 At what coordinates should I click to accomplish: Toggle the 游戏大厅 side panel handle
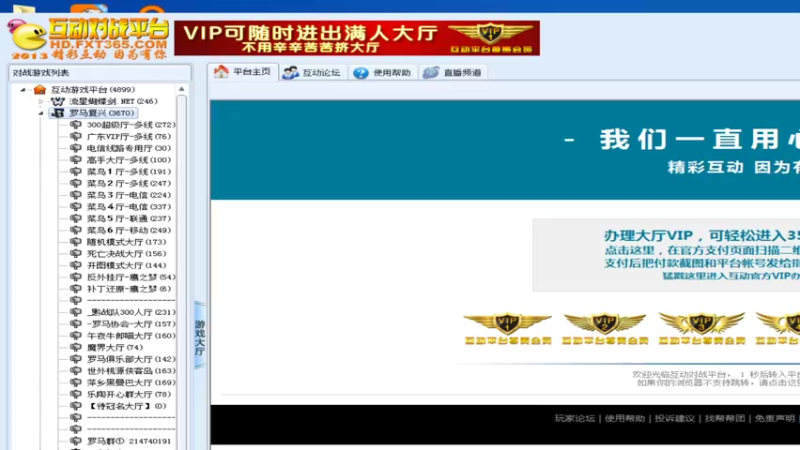(x=200, y=335)
